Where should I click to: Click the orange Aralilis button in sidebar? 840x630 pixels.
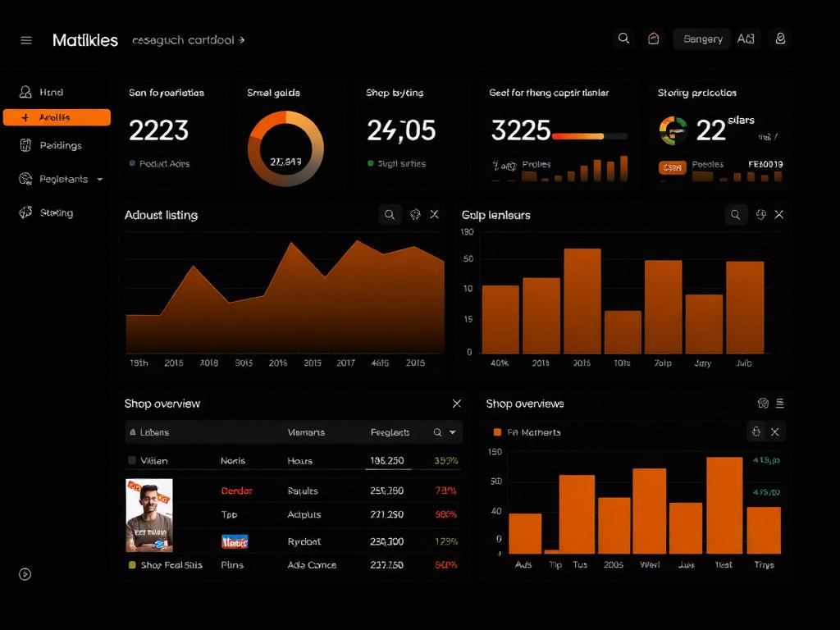coord(57,117)
